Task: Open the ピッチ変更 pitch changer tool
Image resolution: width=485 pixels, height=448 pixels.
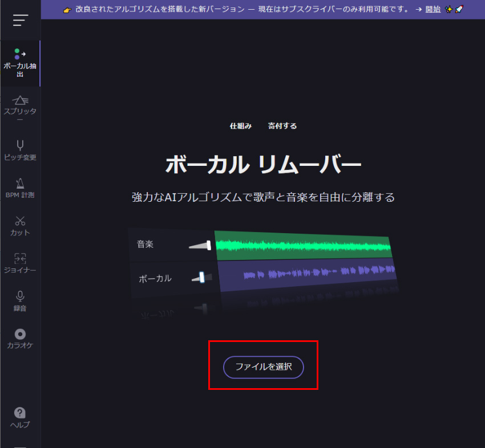Action: point(20,150)
